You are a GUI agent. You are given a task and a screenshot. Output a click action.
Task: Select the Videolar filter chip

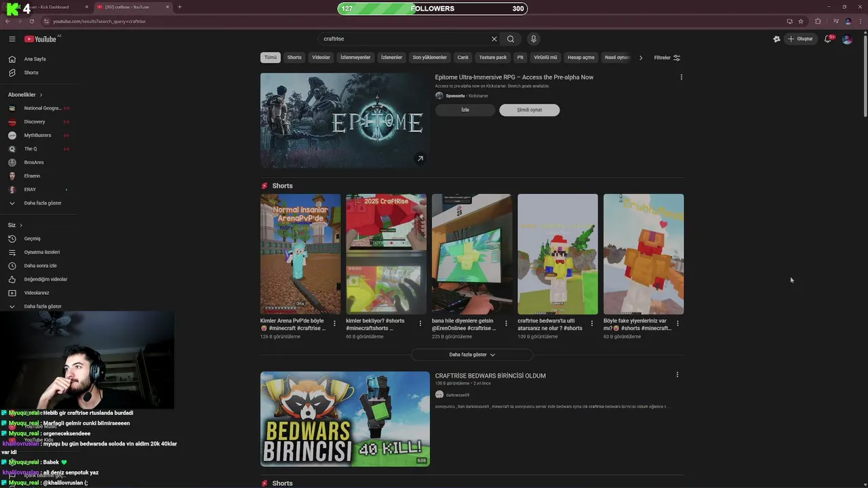321,58
